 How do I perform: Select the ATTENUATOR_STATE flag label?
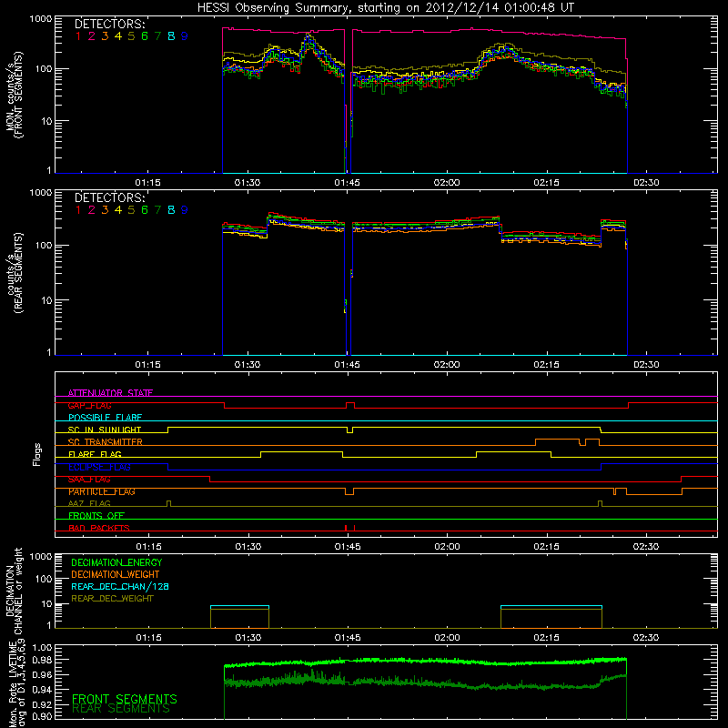110,393
